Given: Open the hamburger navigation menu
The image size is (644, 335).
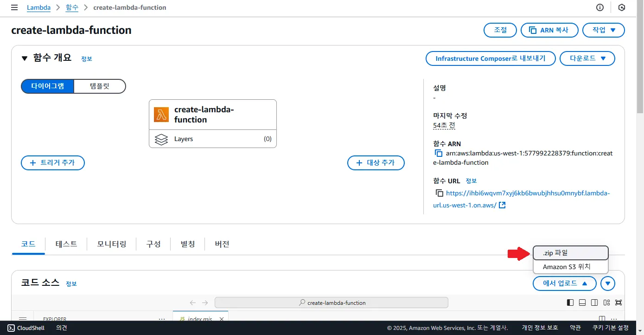Looking at the screenshot, I should point(14,7).
